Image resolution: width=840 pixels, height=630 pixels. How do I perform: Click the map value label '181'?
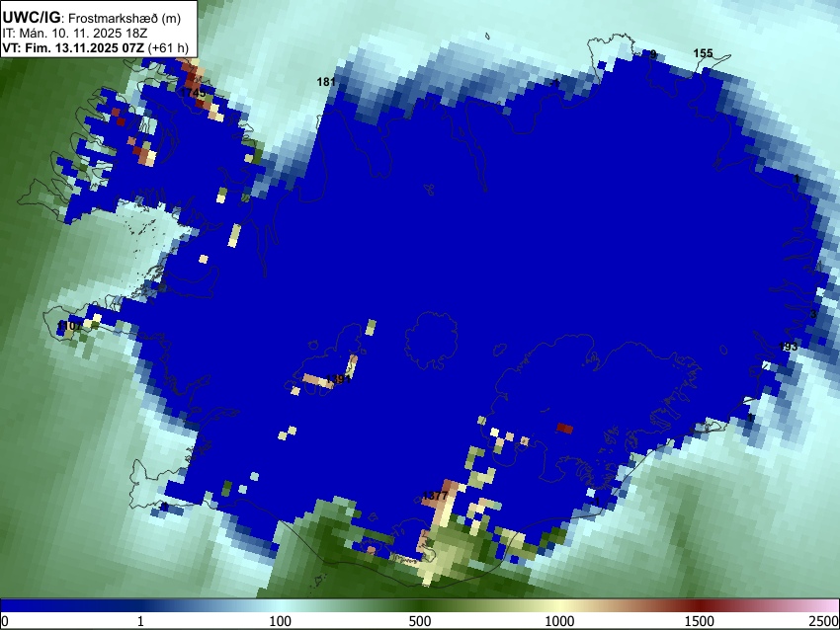point(326,82)
